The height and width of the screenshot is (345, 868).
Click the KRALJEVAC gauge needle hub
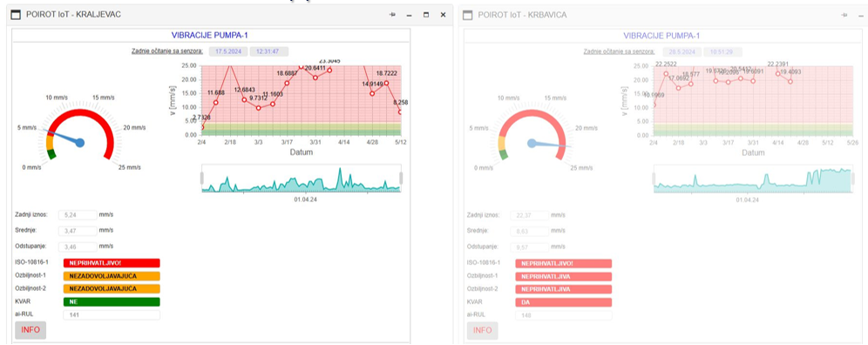coord(79,143)
